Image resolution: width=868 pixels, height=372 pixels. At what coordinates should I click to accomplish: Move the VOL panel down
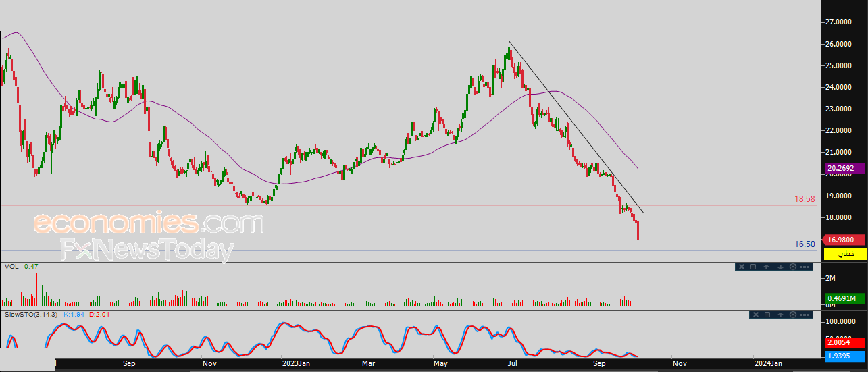pos(780,267)
